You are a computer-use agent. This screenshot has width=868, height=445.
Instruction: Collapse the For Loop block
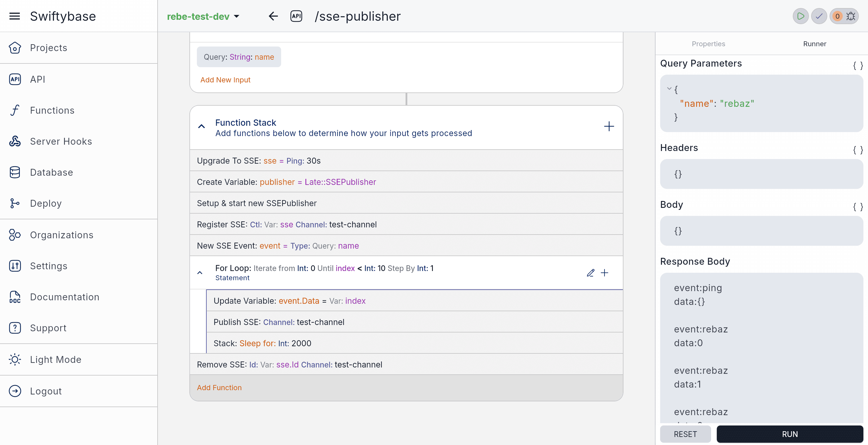pos(200,273)
